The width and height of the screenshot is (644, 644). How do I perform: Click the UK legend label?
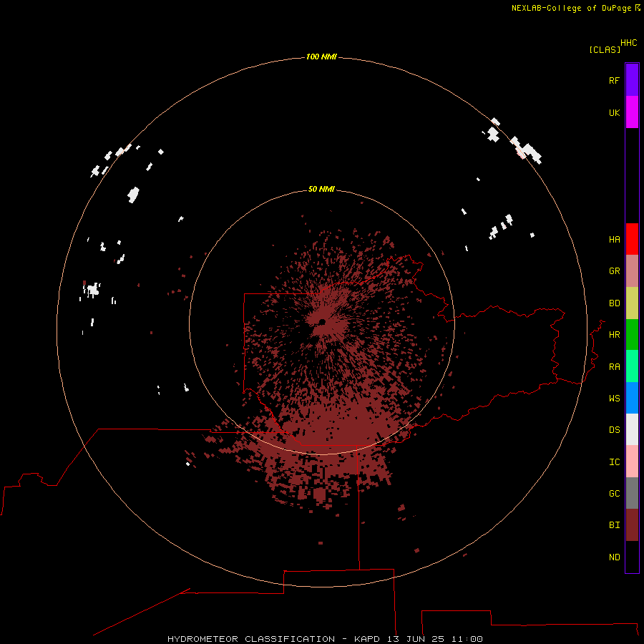point(614,112)
